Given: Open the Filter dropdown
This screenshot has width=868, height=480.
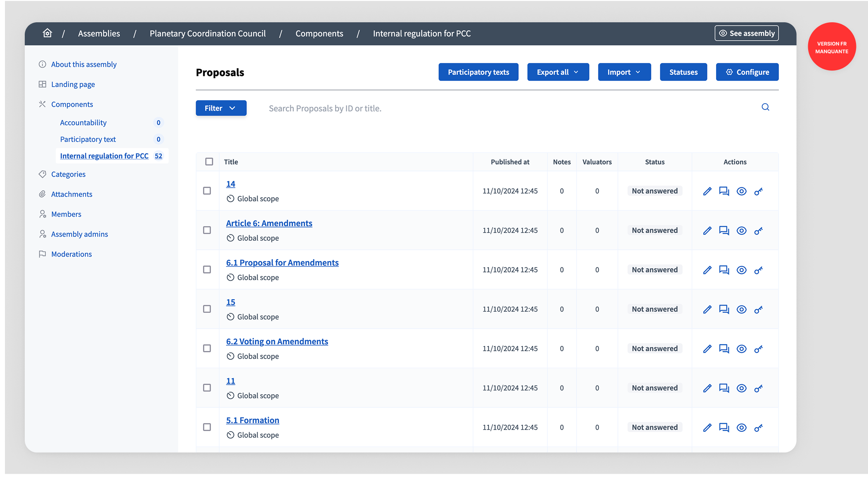Looking at the screenshot, I should coord(221,108).
